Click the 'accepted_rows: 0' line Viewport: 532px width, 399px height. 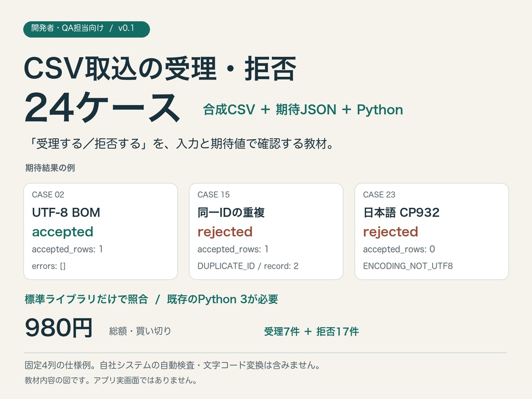click(x=399, y=249)
